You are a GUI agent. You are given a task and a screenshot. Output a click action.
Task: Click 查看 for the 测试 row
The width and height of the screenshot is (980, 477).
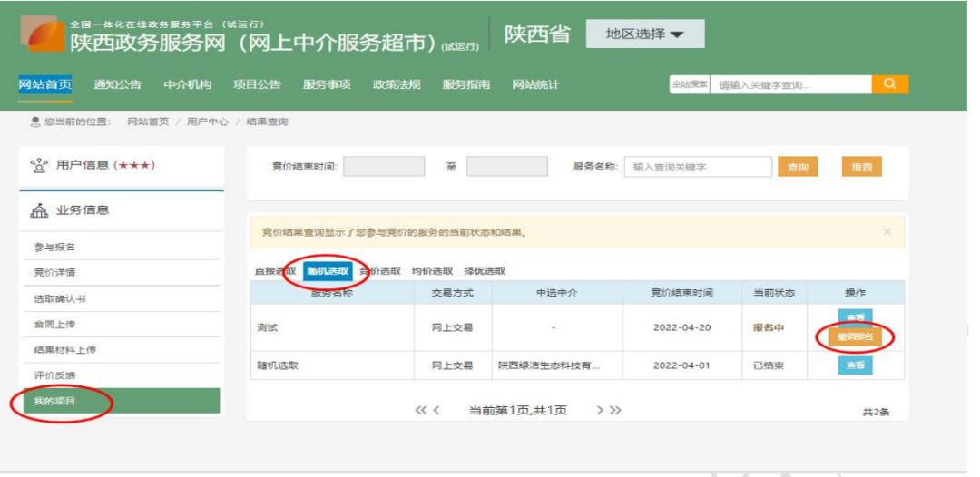coord(855,317)
